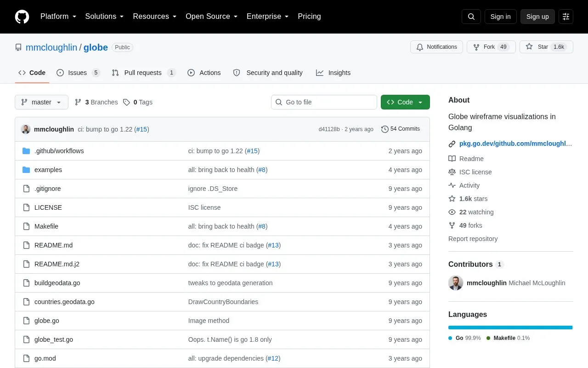
Task: Open the search magnifier icon
Action: click(x=471, y=17)
